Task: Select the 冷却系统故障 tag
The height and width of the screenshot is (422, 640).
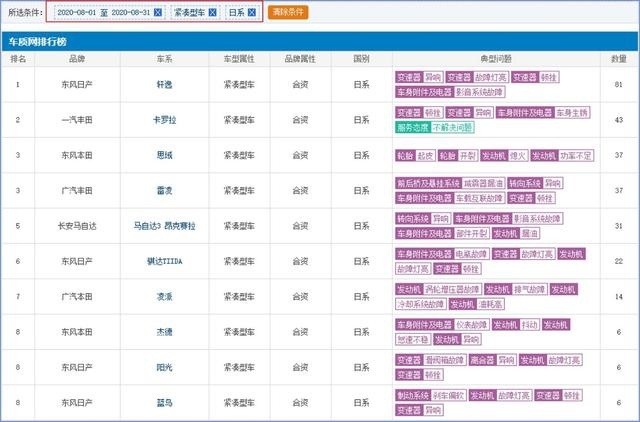Action: pyautogui.click(x=420, y=304)
